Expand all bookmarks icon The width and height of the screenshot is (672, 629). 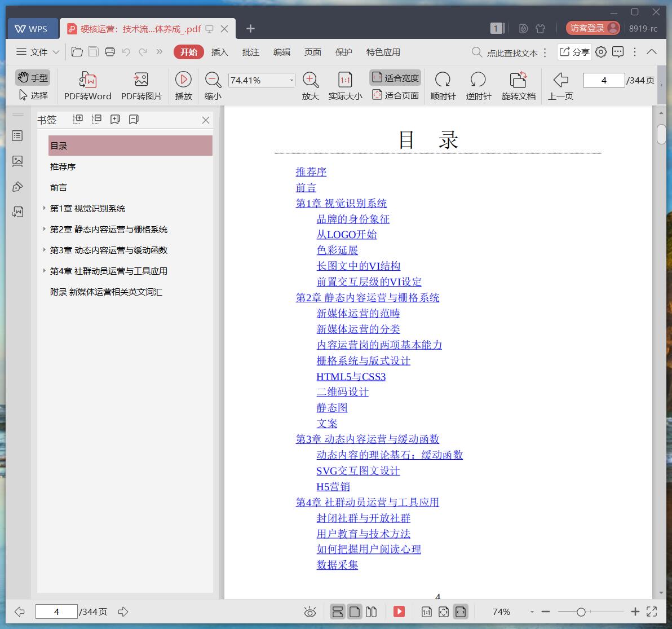tap(78, 119)
